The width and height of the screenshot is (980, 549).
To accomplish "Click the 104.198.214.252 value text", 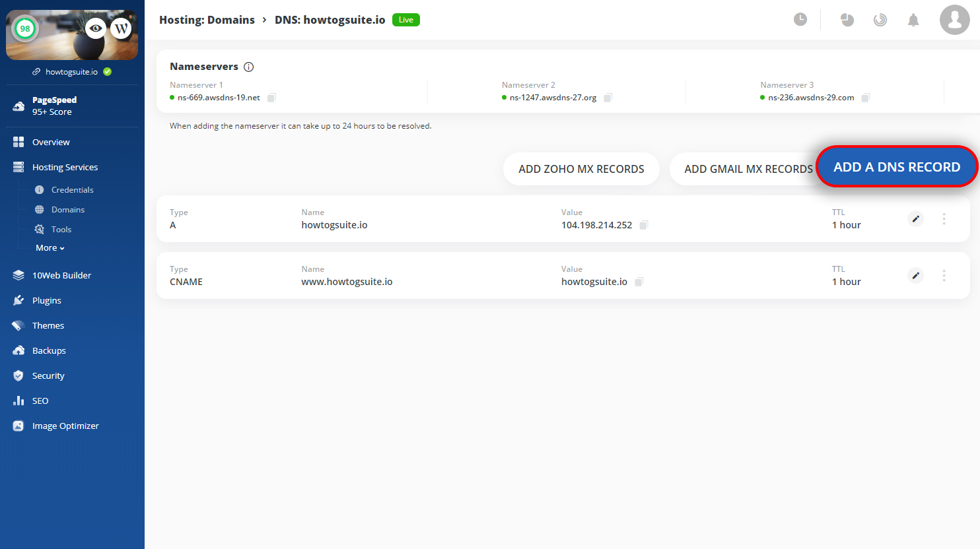I will pos(596,225).
